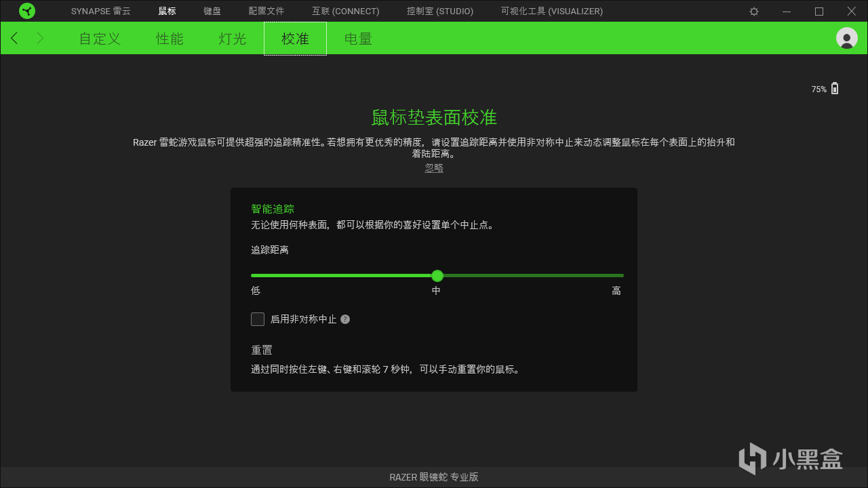868x488 pixels.
Task: Switch to the 自定义 tab
Action: pos(100,39)
